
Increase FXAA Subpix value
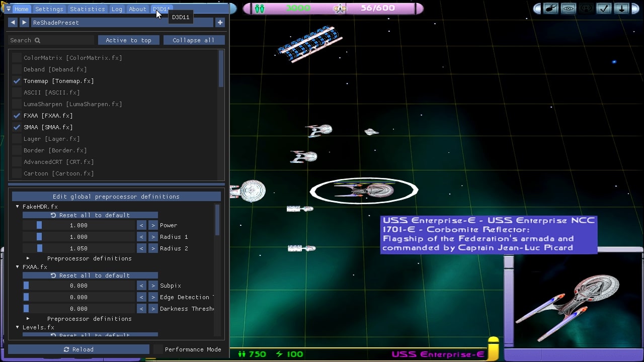pyautogui.click(x=153, y=286)
